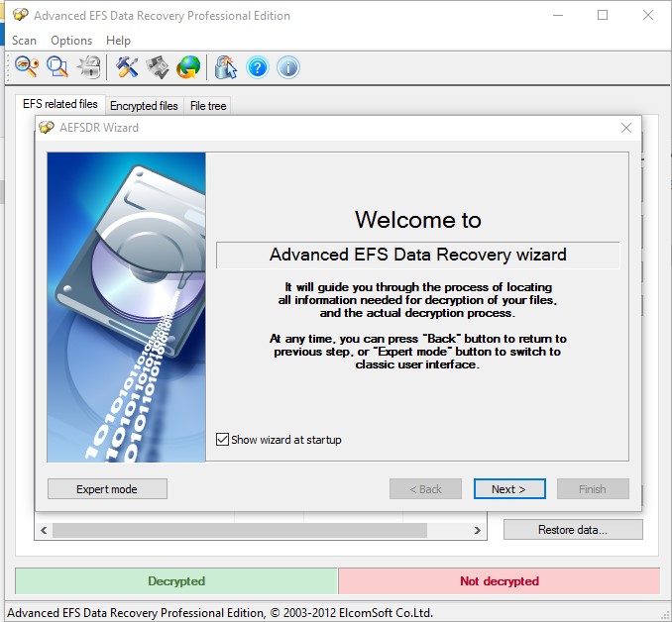Close the AEFSDR Wizard dialog

[626, 128]
